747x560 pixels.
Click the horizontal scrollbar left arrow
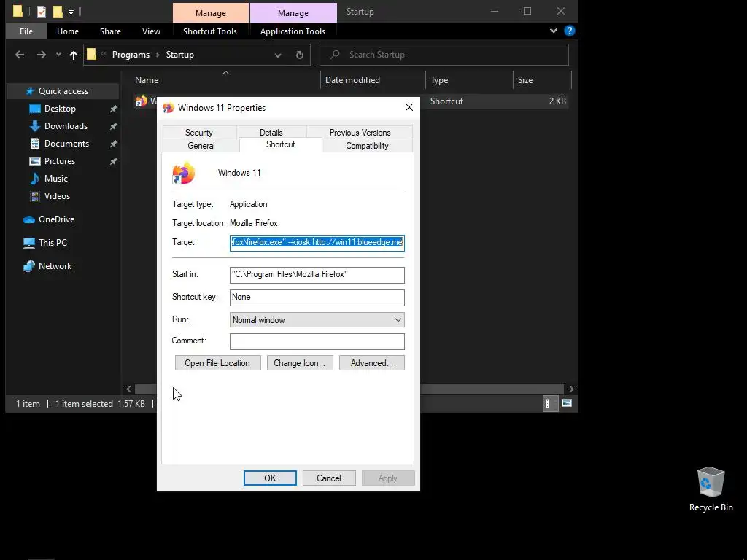(x=128, y=389)
